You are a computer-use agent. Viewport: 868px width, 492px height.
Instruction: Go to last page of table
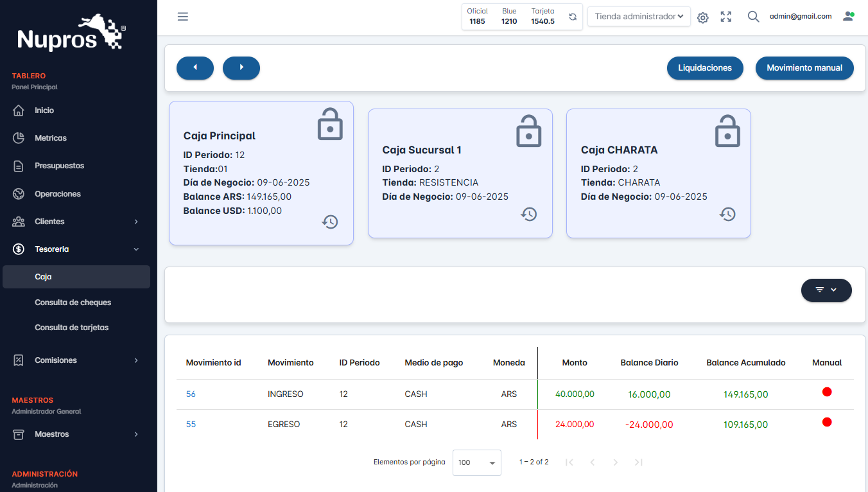point(639,462)
